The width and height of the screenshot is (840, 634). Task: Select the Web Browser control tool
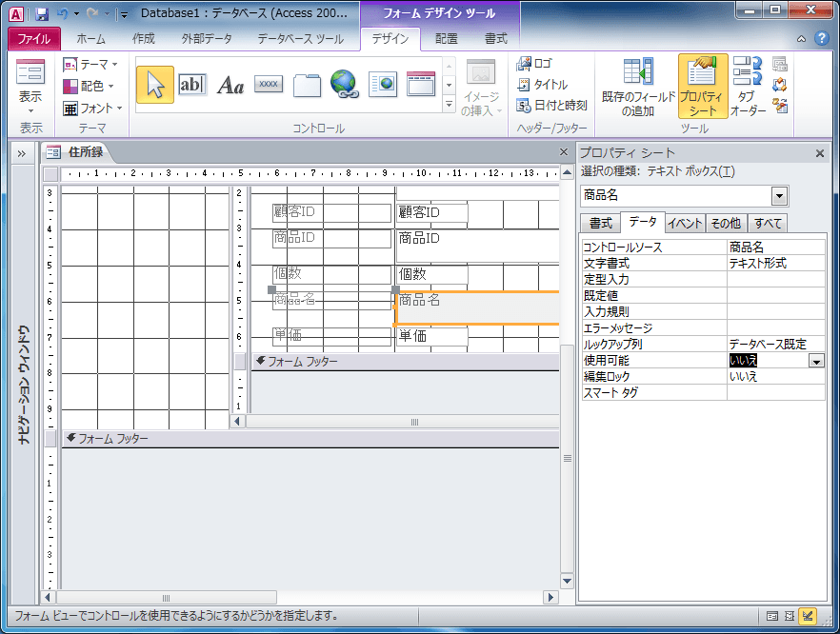pyautogui.click(x=383, y=85)
